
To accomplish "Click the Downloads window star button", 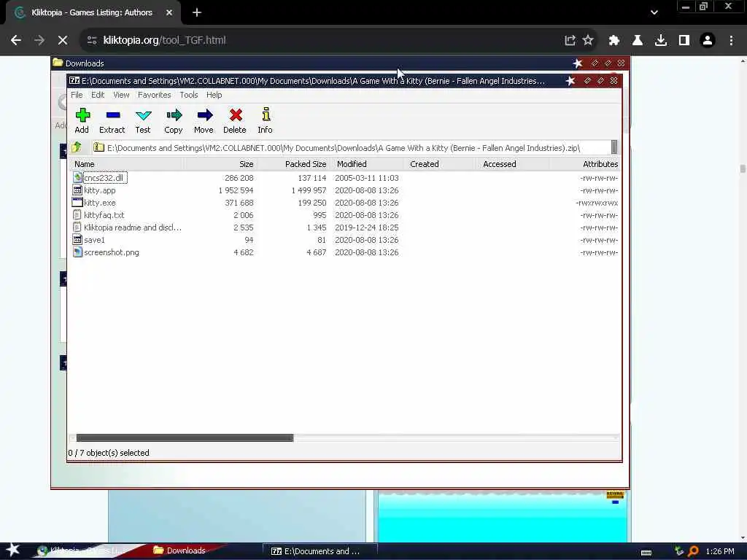I will (578, 63).
